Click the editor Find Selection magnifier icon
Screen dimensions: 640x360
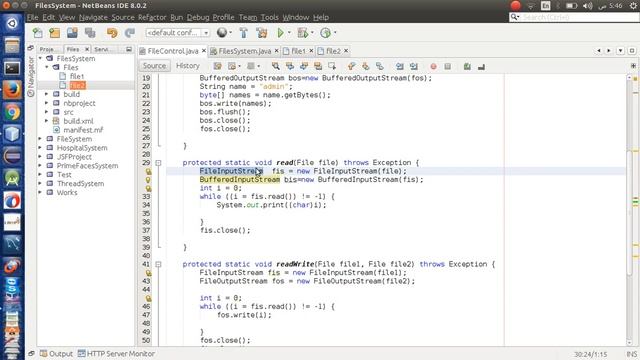pyautogui.click(x=276, y=66)
